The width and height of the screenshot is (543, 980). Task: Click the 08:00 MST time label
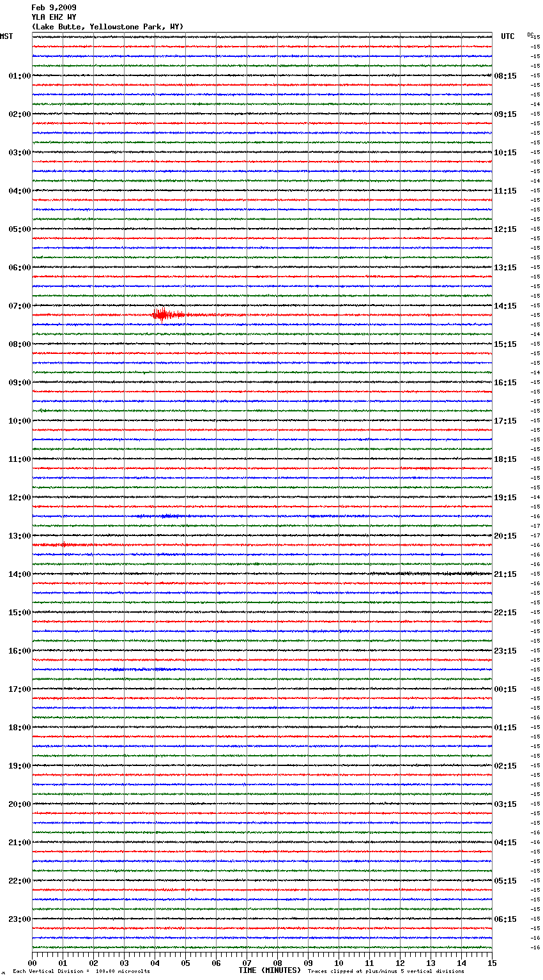pyautogui.click(x=20, y=344)
